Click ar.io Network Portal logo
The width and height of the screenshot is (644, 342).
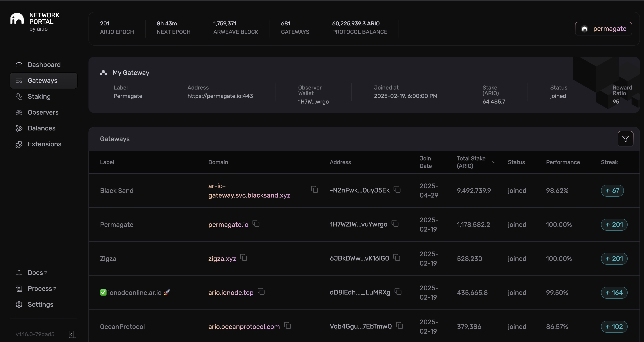point(17,19)
